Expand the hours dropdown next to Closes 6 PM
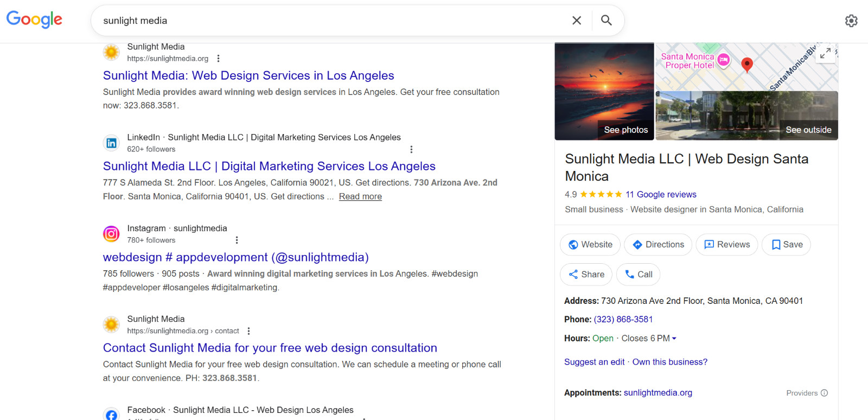 [x=674, y=339]
